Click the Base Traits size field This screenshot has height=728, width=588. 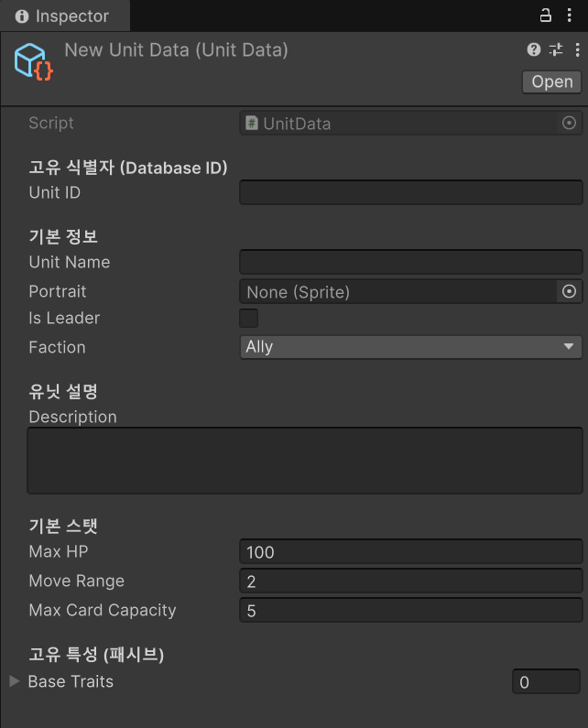pyautogui.click(x=546, y=681)
